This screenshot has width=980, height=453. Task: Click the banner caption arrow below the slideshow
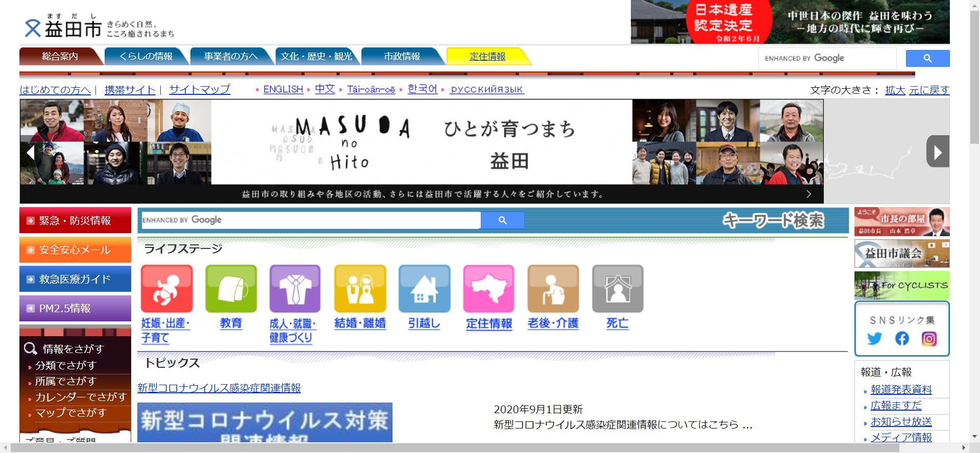pos(808,194)
